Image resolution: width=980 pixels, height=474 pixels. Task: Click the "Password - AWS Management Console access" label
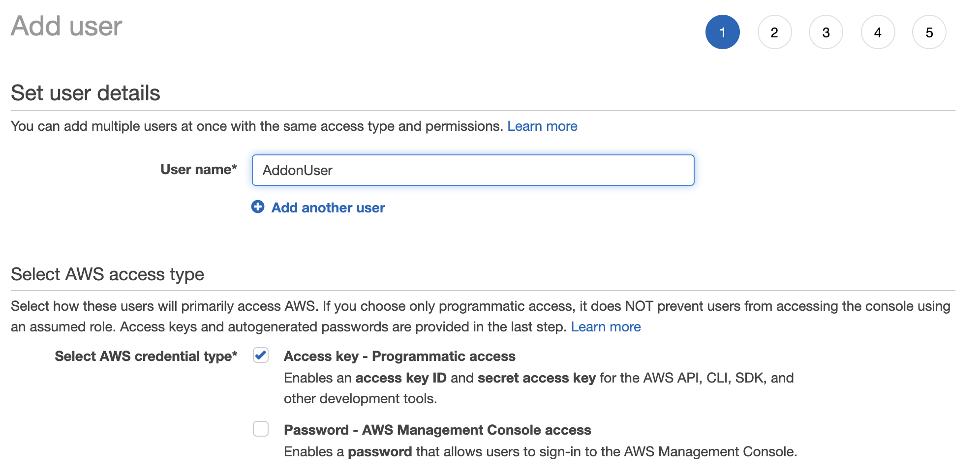coord(437,430)
